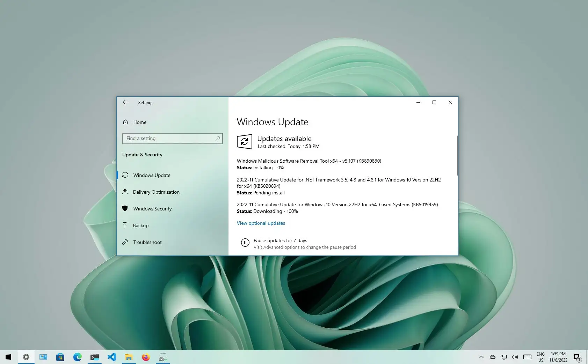Click the Update & Security section heading
The width and height of the screenshot is (588, 364).
coord(142,155)
